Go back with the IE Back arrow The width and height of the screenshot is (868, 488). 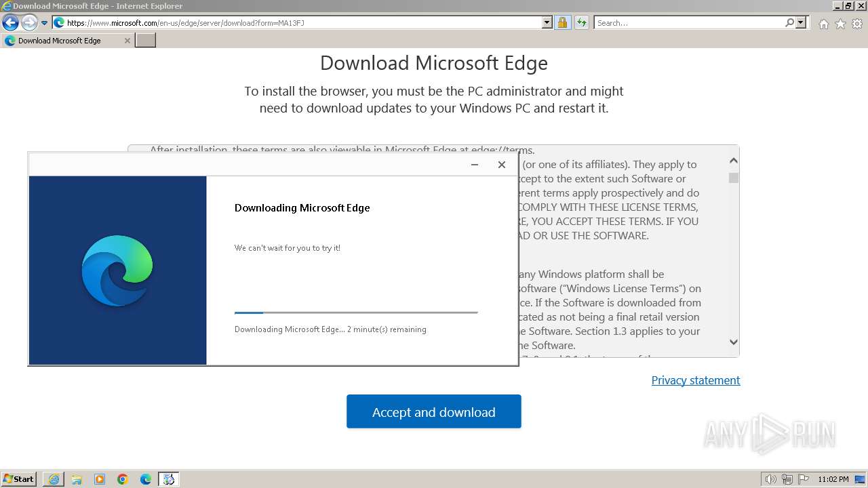10,23
